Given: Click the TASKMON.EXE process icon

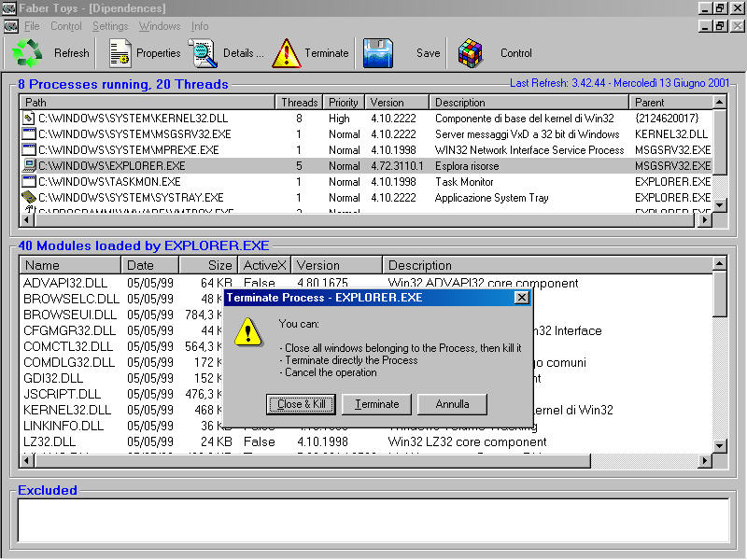Looking at the screenshot, I should pyautogui.click(x=29, y=182).
